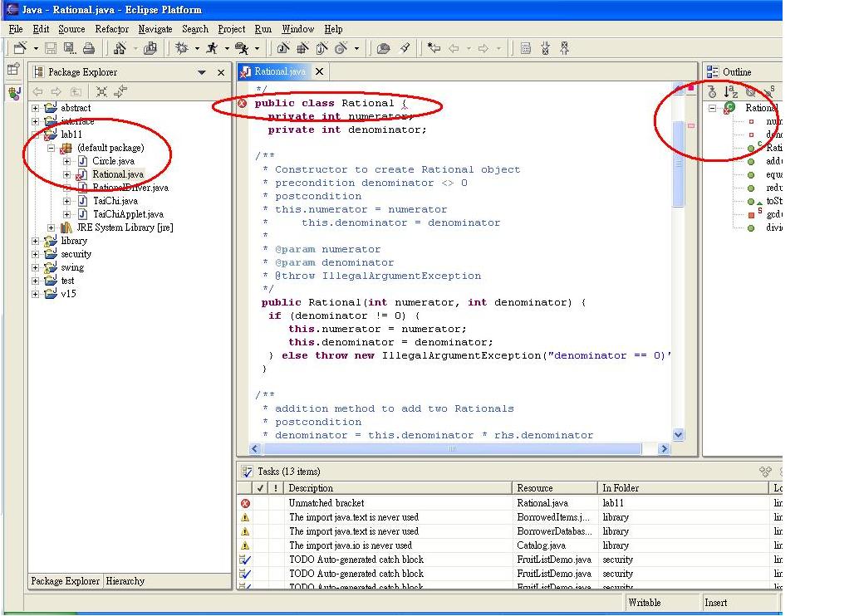Click the New Java Project icon
Screen dimensions: 854x616
click(x=282, y=48)
